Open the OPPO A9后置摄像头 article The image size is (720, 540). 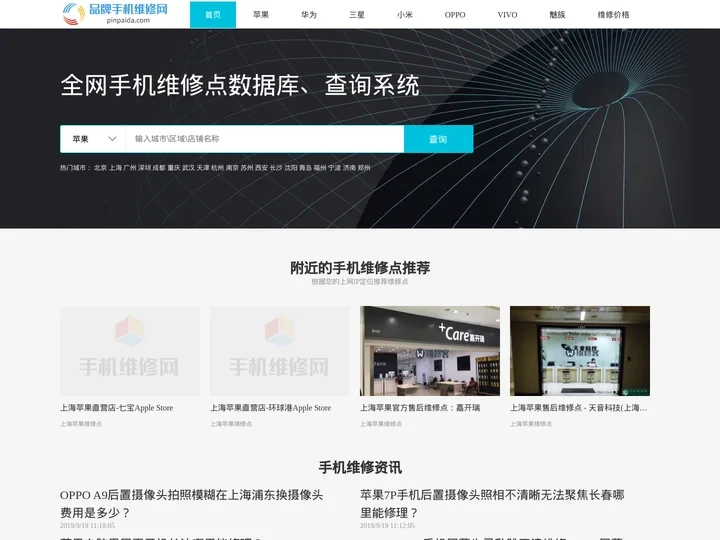point(191,504)
